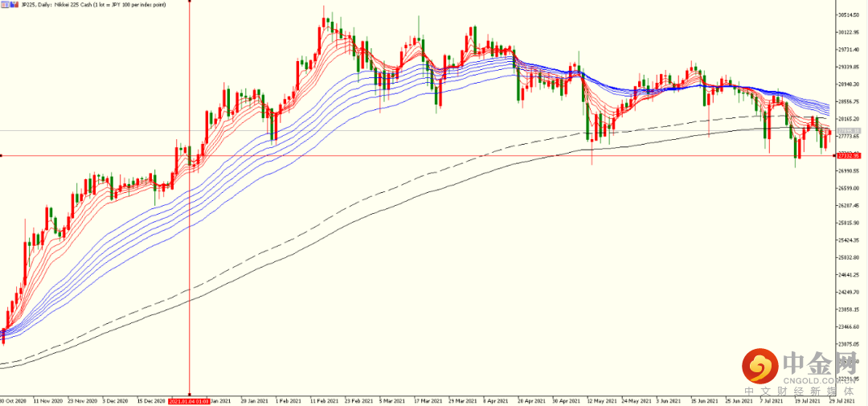Click the 25032.80 price scale value
Screen dimensions: 868x406
(x=849, y=257)
